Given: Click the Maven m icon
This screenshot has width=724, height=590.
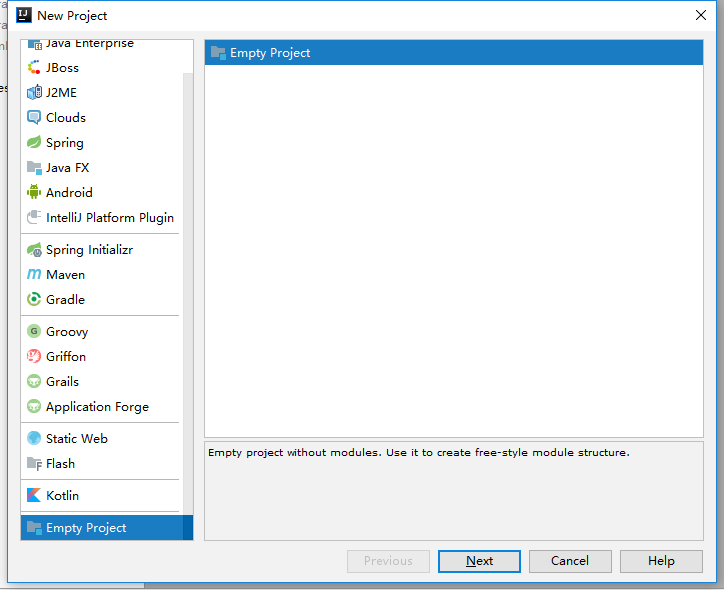Looking at the screenshot, I should point(34,274).
